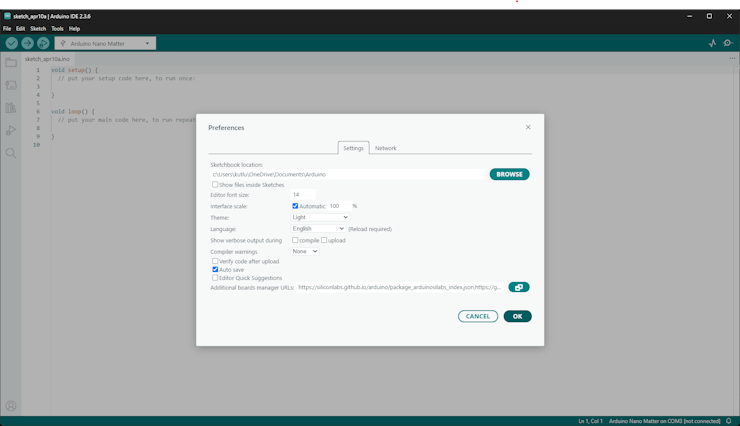Click the account profile icon in sidebar

click(x=11, y=406)
